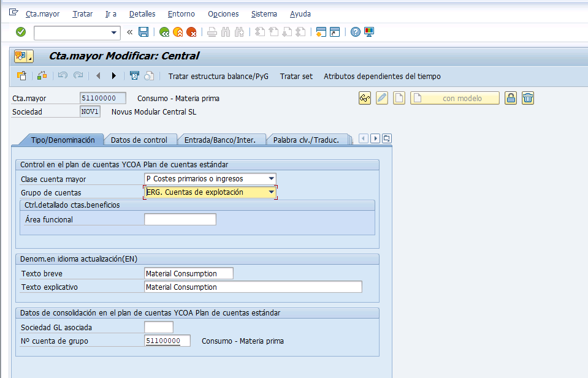Click the blank page create icon
Viewport: 588px width, 378px height.
pos(399,98)
